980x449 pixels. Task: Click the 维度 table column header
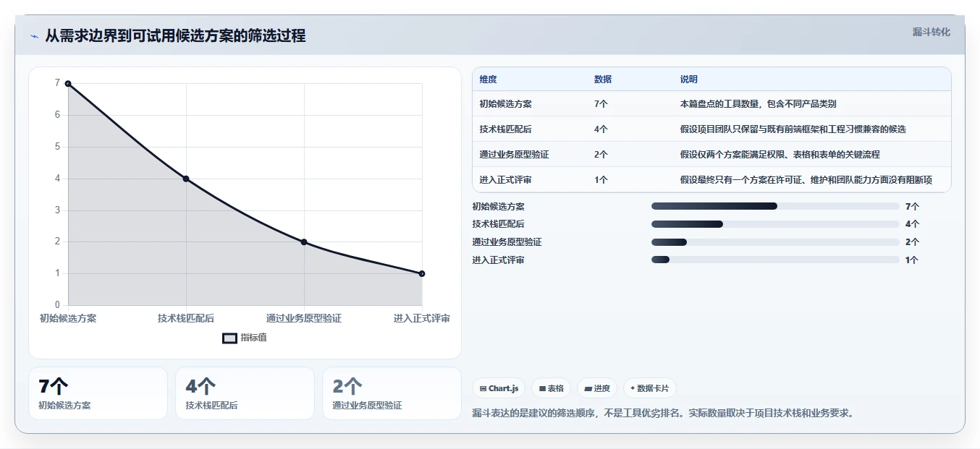tap(488, 80)
